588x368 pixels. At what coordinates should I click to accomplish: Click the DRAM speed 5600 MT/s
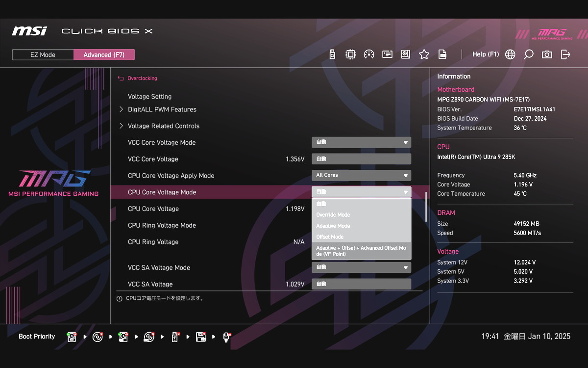tap(527, 233)
